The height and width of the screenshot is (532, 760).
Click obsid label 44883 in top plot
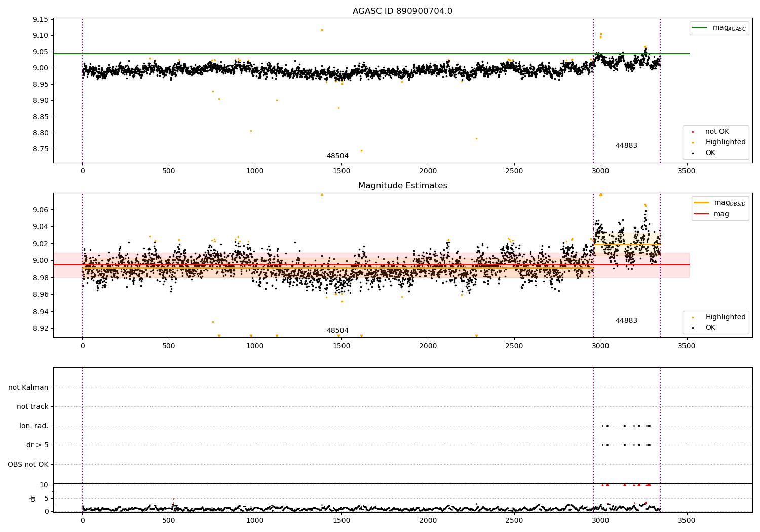coord(626,146)
